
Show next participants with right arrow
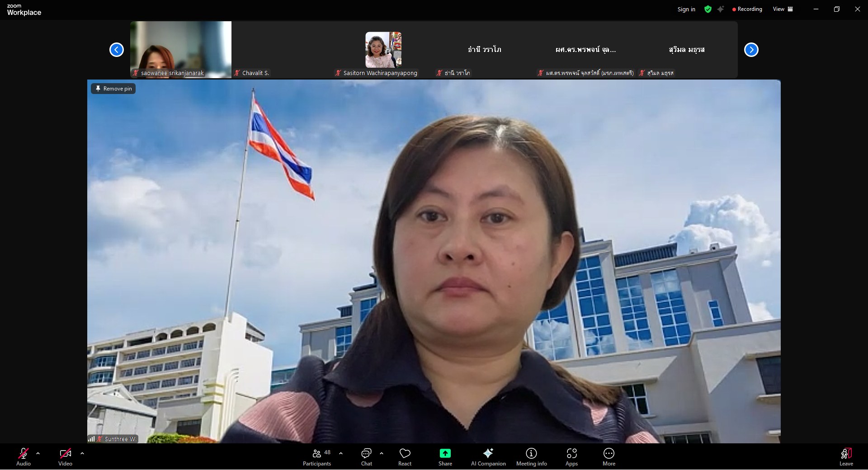coord(751,50)
